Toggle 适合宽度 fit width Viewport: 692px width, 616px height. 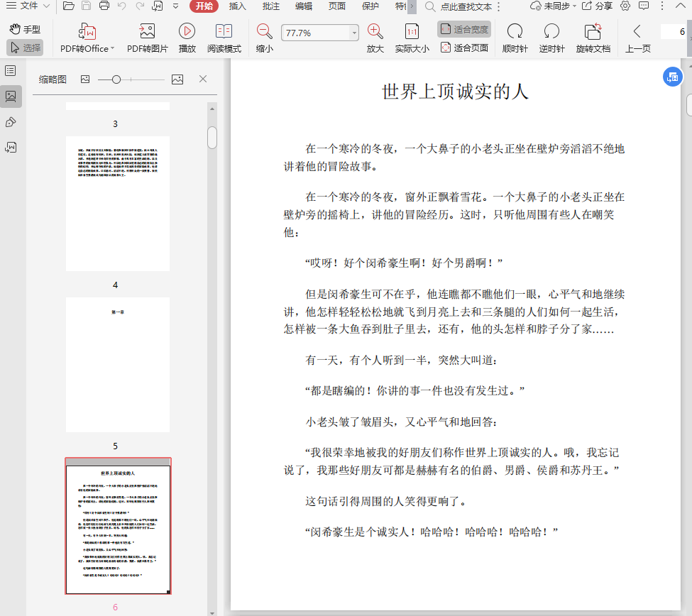464,30
